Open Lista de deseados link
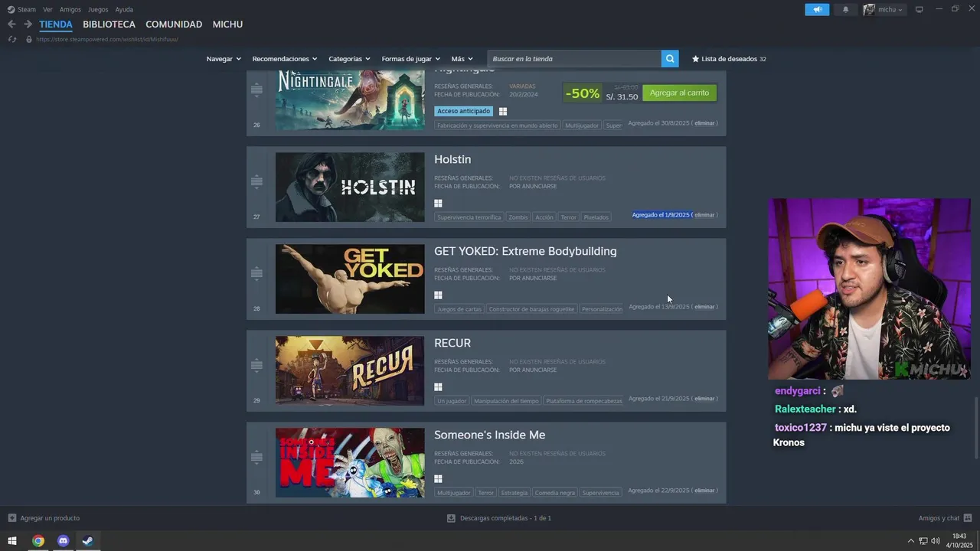The width and height of the screenshot is (980, 551). pyautogui.click(x=729, y=59)
